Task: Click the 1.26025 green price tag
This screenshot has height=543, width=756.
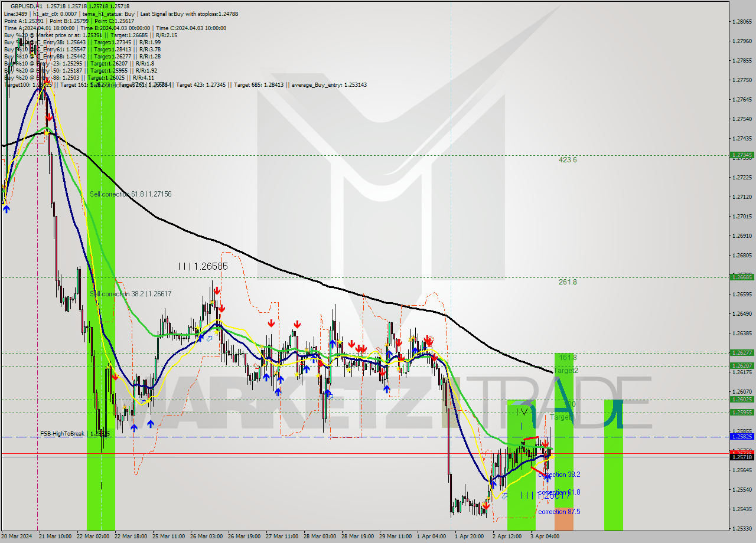Action: click(x=742, y=400)
